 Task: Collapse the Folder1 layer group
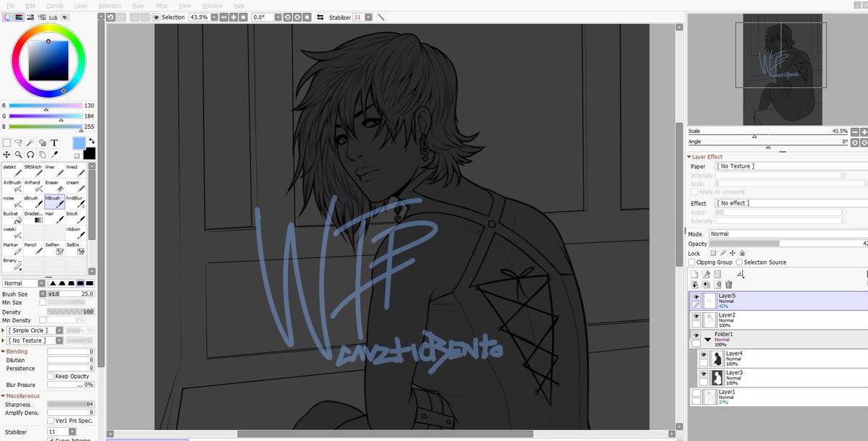709,338
